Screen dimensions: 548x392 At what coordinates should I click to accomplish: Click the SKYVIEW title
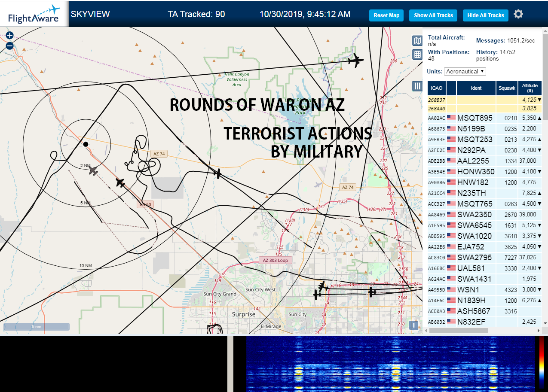click(x=90, y=14)
